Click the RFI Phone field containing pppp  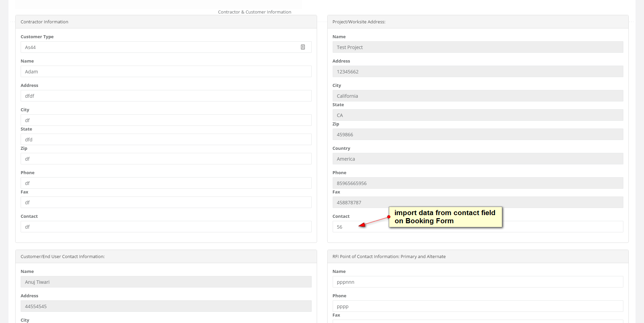tap(478, 306)
